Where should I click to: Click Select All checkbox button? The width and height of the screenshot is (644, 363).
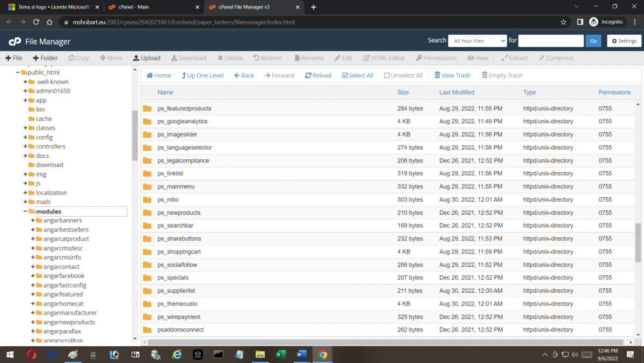357,75
